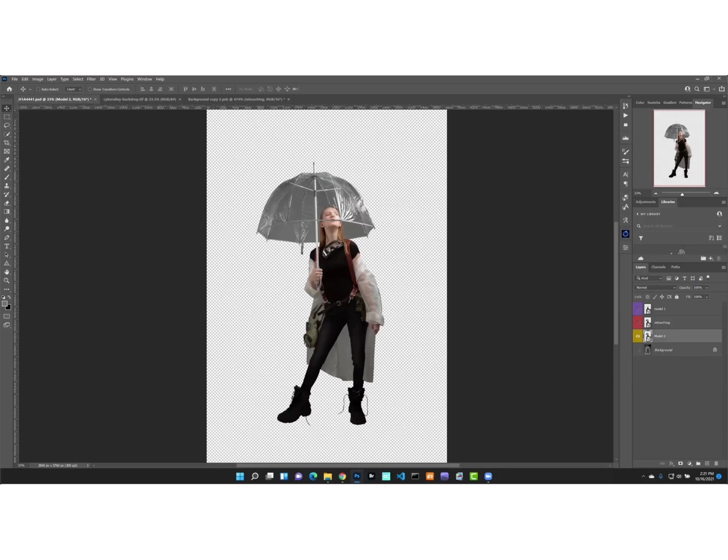
Task: Select the Move tool
Action: [x=7, y=107]
